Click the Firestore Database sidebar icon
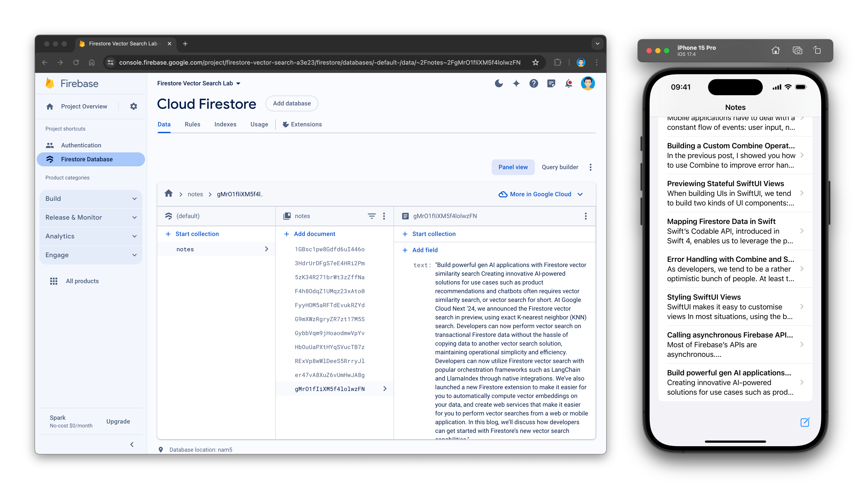 [50, 159]
